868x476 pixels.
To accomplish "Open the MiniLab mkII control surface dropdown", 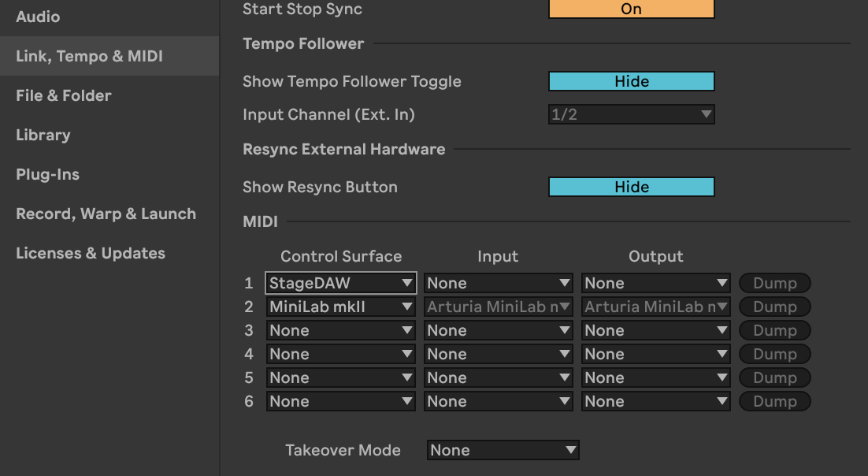I will coord(341,307).
